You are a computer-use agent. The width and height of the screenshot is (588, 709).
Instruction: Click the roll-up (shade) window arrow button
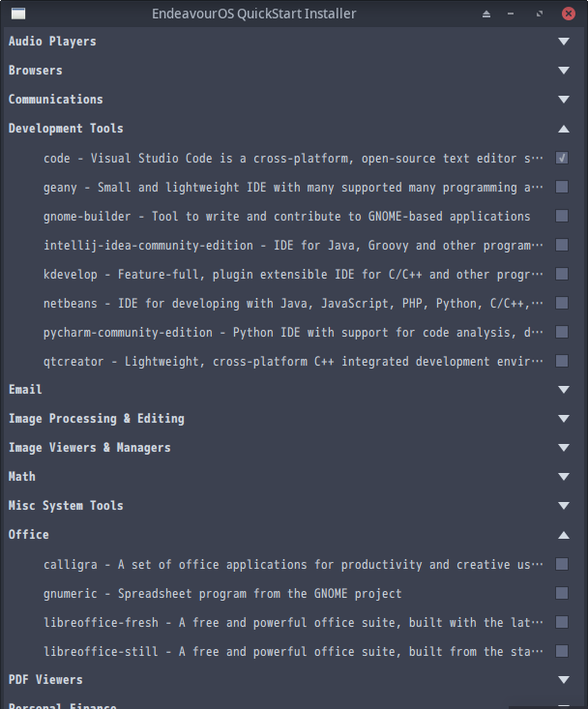tap(485, 14)
